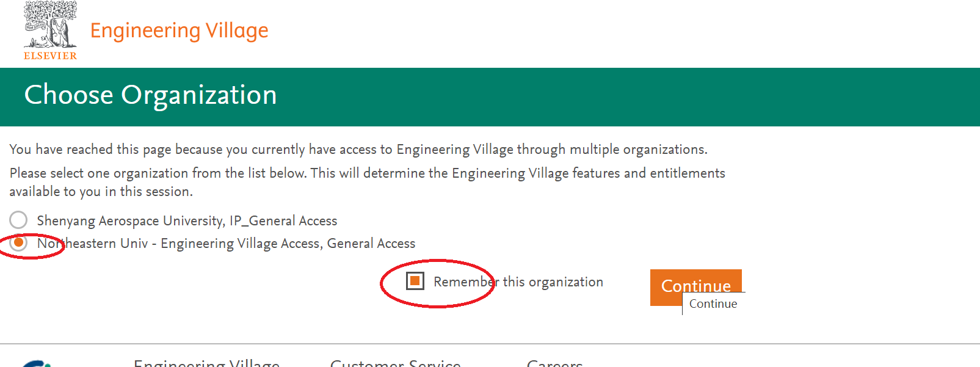The height and width of the screenshot is (367, 980).
Task: Click the 'You have reached this page' sentence
Action: point(358,150)
